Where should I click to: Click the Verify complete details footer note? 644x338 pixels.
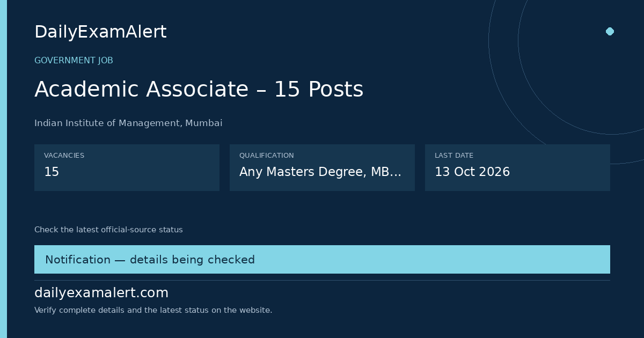153,310
